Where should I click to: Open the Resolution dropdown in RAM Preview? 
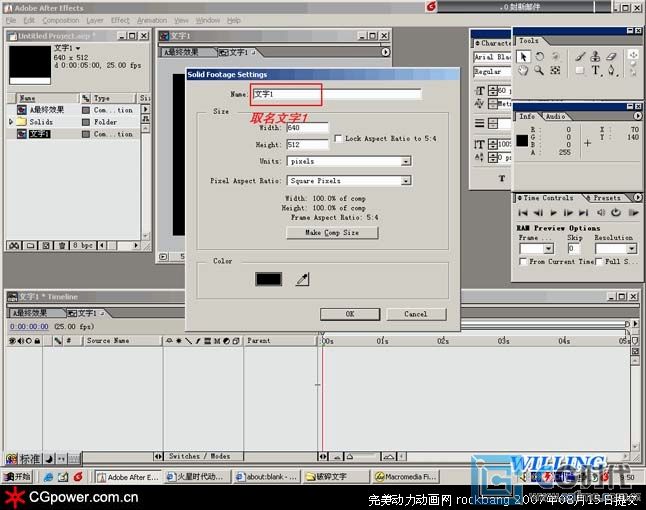632,249
